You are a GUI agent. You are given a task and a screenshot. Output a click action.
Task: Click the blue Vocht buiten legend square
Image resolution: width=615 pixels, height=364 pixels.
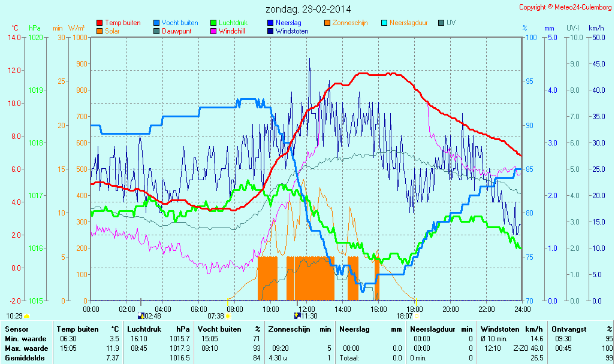tap(156, 23)
